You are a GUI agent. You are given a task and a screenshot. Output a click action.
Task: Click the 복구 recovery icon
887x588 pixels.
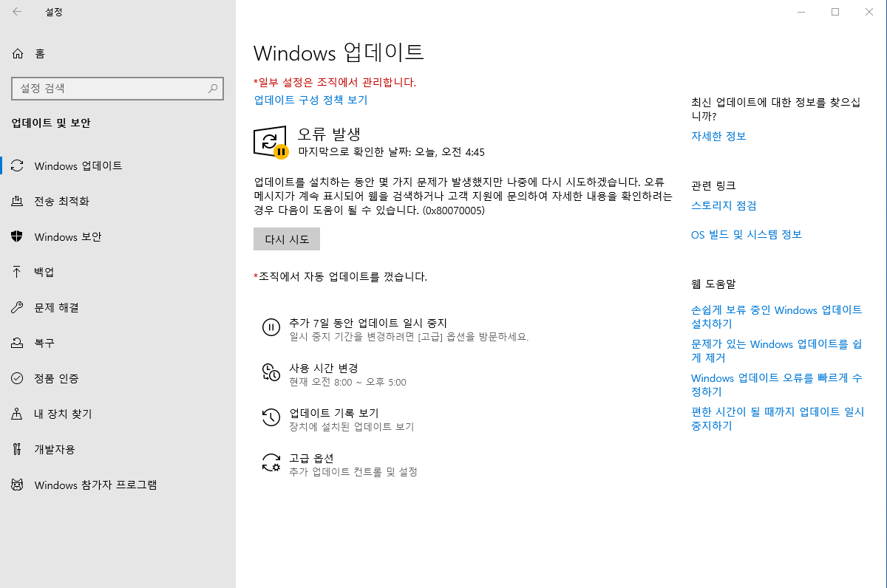coord(18,343)
